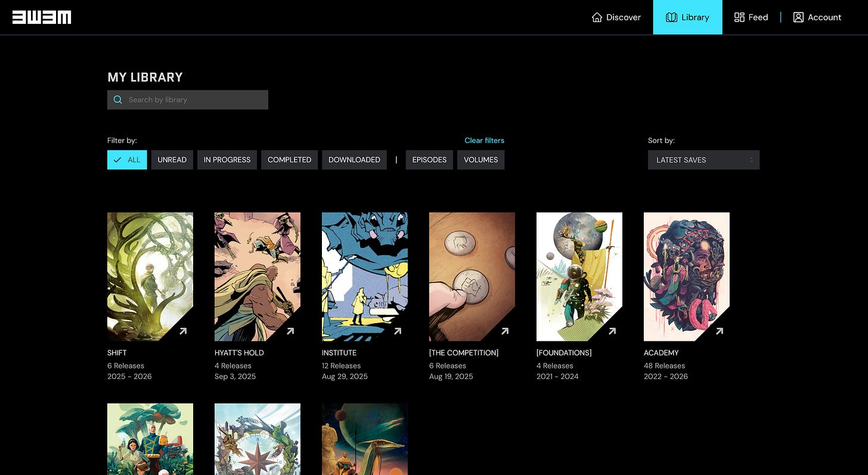The height and width of the screenshot is (475, 868).
Task: Click "48 Releases" under ACADEMY
Action: tap(664, 366)
